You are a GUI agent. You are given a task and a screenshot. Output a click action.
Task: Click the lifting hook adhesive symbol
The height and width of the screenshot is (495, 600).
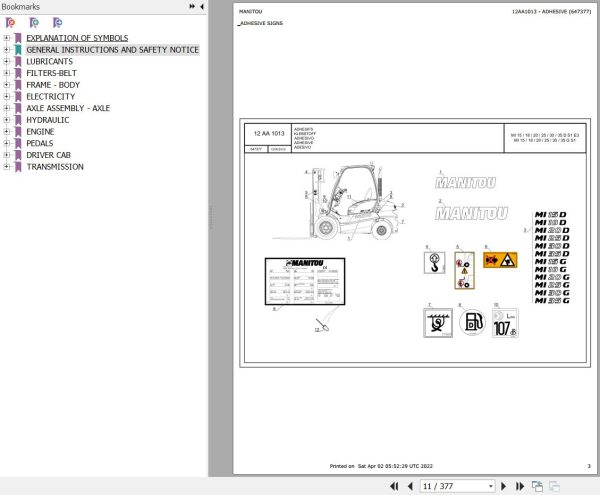click(x=434, y=262)
